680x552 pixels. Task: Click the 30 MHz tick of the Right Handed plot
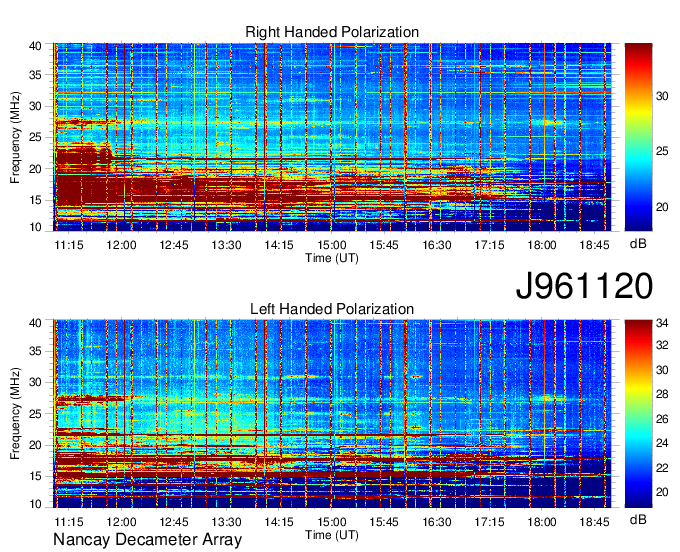tap(36, 106)
